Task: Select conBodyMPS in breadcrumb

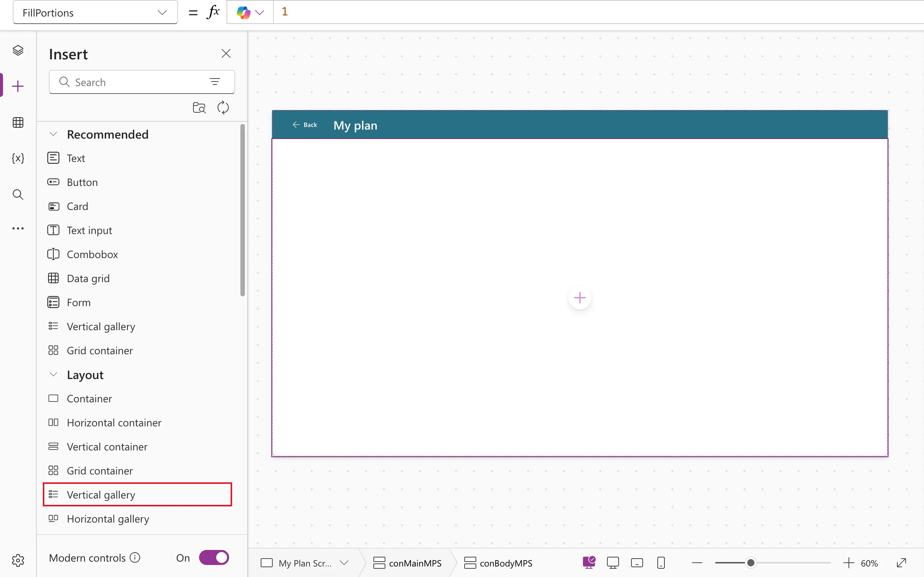Action: 498,563
